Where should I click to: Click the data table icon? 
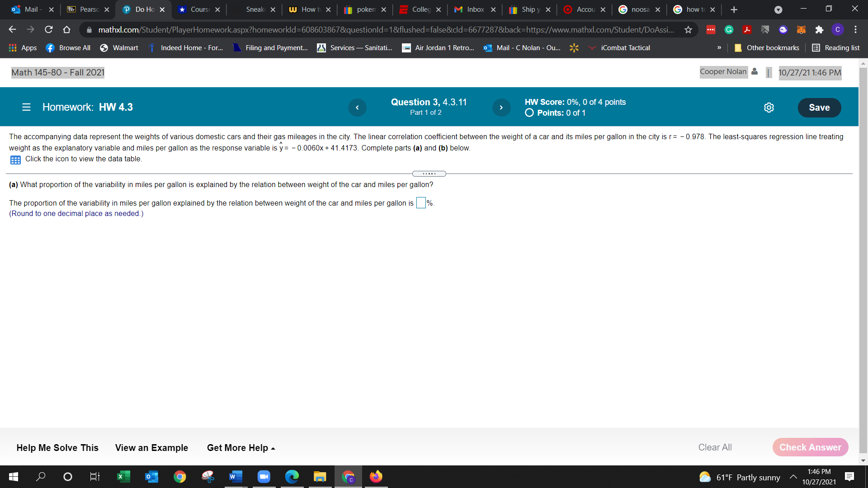tap(15, 160)
